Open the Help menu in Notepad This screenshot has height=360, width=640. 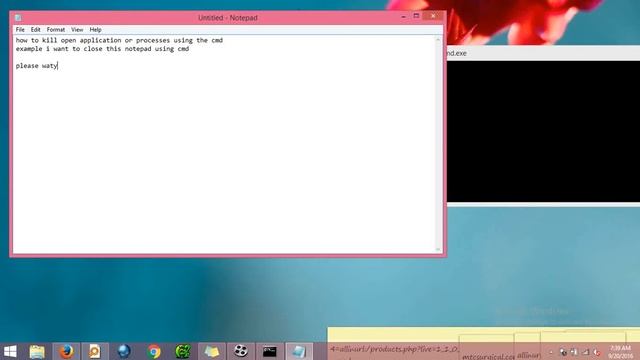(x=95, y=30)
